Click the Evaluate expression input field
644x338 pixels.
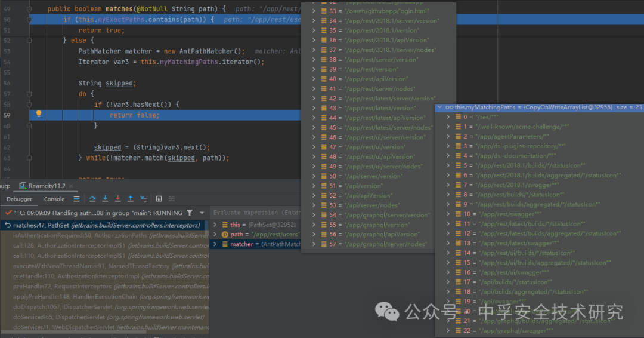click(255, 213)
